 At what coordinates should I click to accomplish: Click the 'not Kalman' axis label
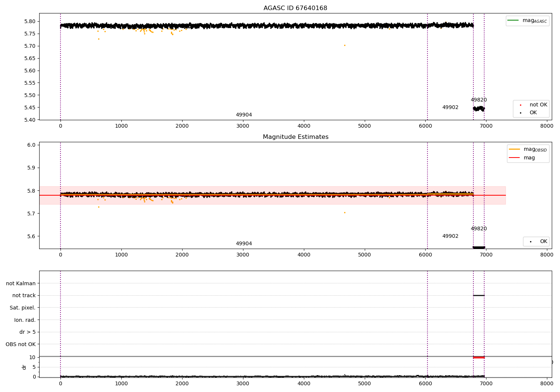pos(21,283)
